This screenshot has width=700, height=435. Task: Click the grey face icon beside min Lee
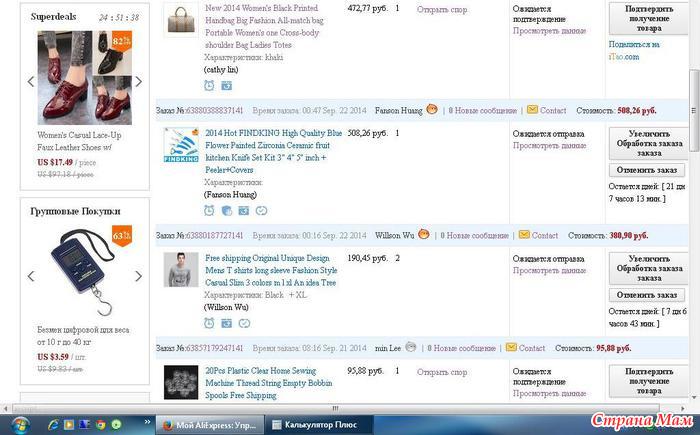[410, 347]
